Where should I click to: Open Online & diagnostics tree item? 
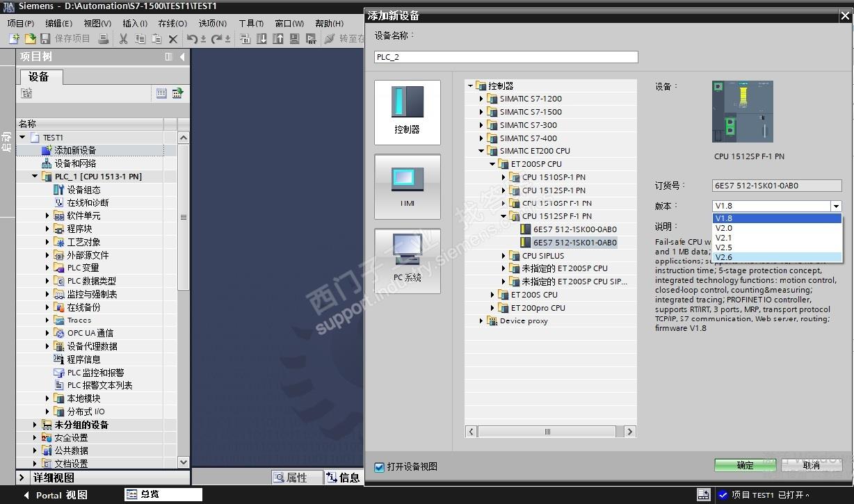click(81, 203)
